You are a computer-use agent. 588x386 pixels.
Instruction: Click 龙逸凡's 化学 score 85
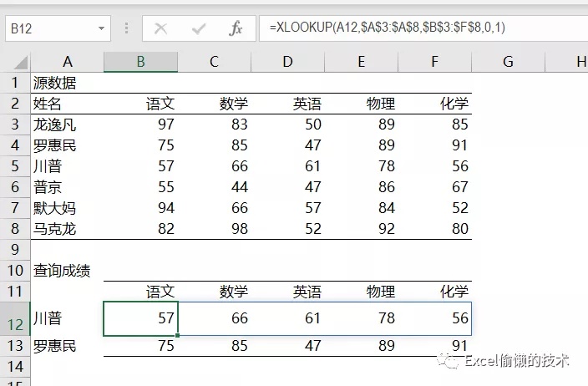[x=434, y=124]
